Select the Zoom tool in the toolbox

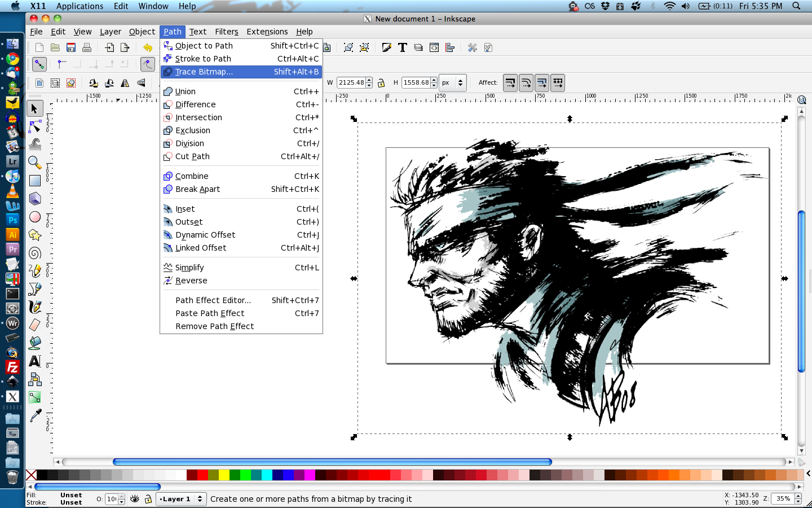point(34,163)
